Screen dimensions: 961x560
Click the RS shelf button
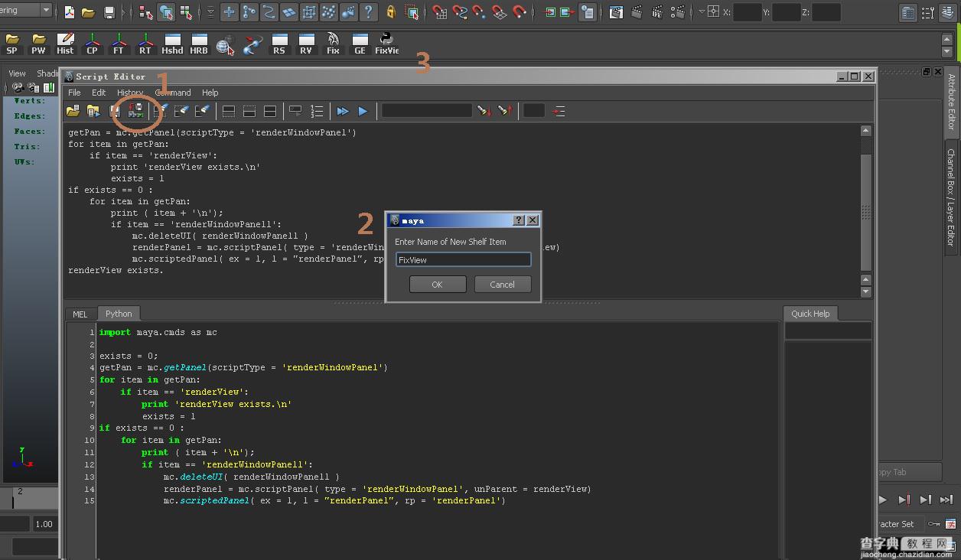[279, 44]
